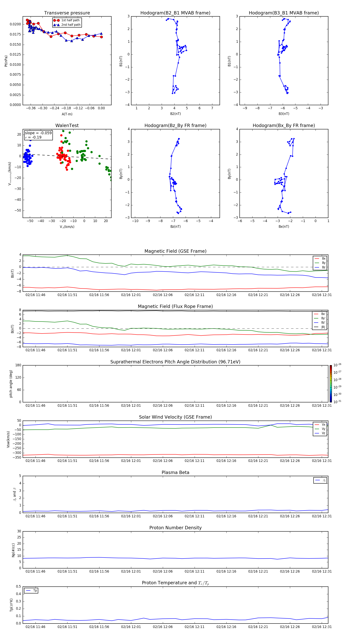Viewport: 351px width, 644px height.
Task: Click the "Bx(nT)" x-axis label
Action: pos(284,227)
